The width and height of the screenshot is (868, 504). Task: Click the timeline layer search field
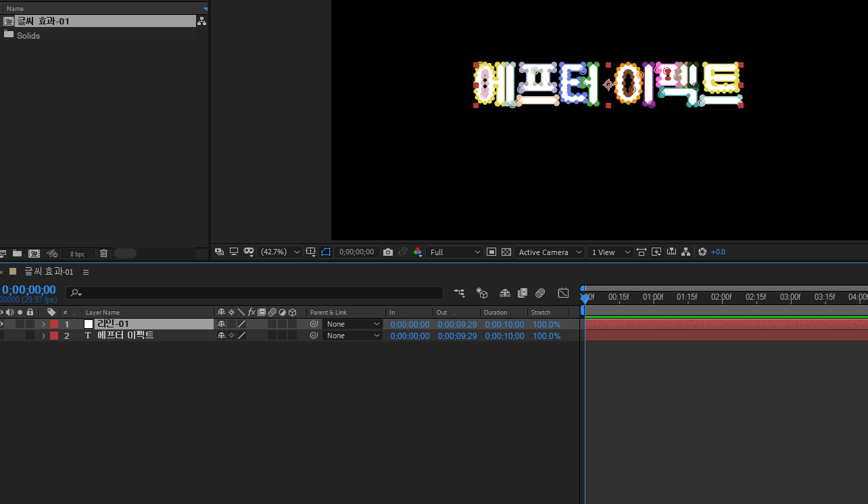tap(255, 293)
